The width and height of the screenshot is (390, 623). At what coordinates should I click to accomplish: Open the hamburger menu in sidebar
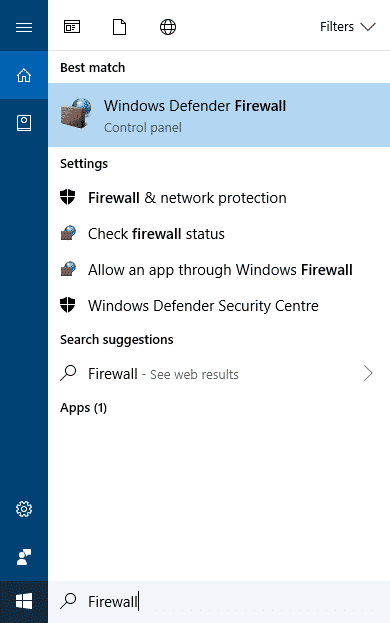tap(24, 27)
